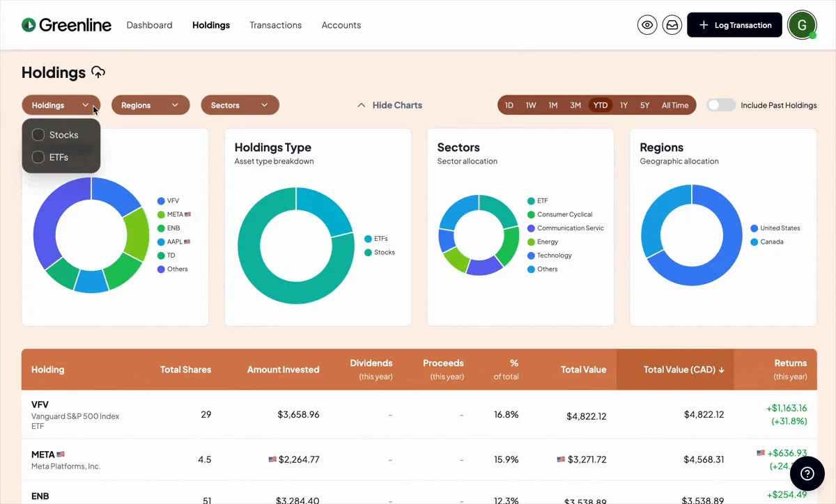
Task: Open Accounts nav tab
Action: 341,25
